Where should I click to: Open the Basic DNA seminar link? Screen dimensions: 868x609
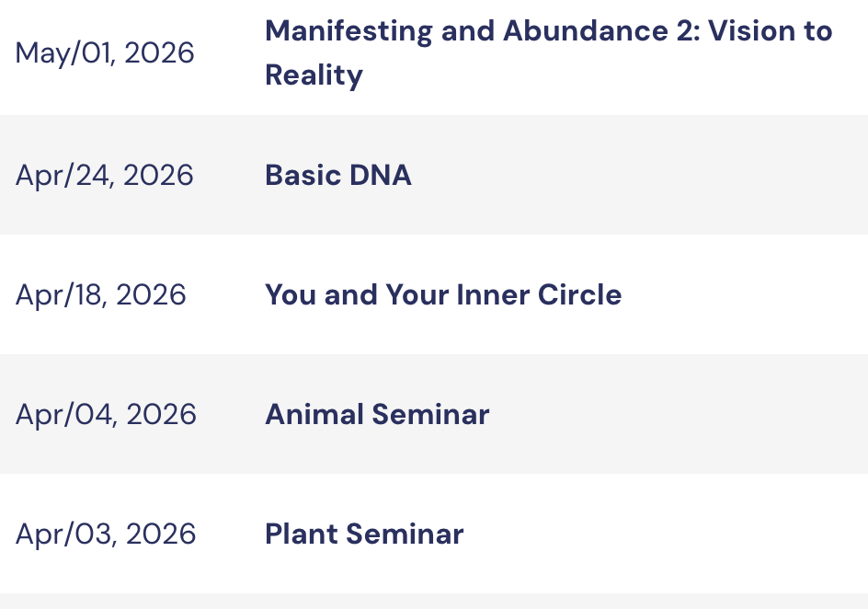(337, 175)
